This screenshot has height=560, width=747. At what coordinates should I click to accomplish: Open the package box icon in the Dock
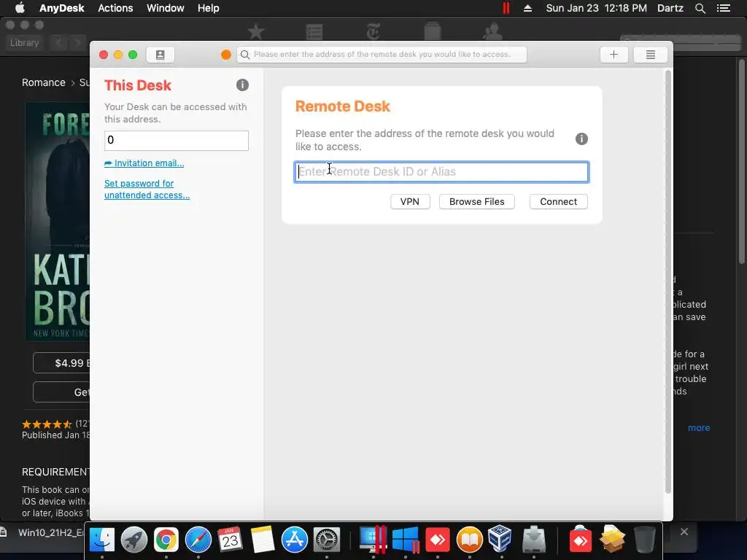pos(612,539)
